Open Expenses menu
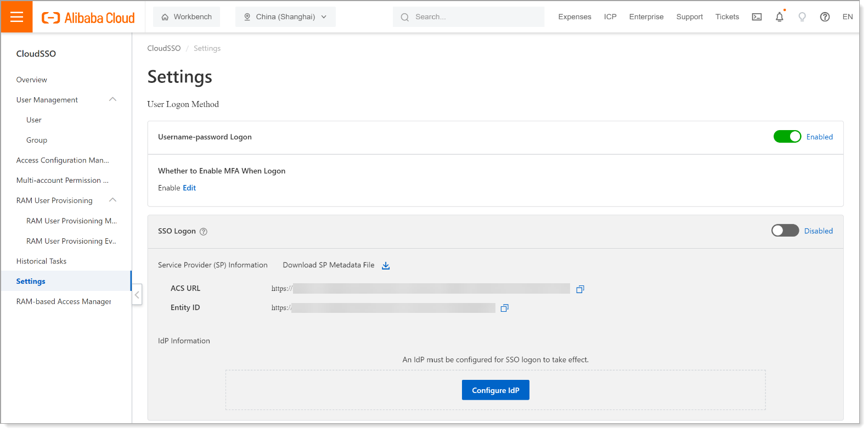 (x=574, y=17)
